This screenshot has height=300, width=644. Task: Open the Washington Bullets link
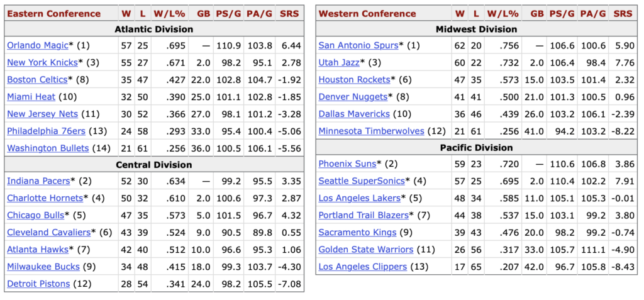(48, 148)
